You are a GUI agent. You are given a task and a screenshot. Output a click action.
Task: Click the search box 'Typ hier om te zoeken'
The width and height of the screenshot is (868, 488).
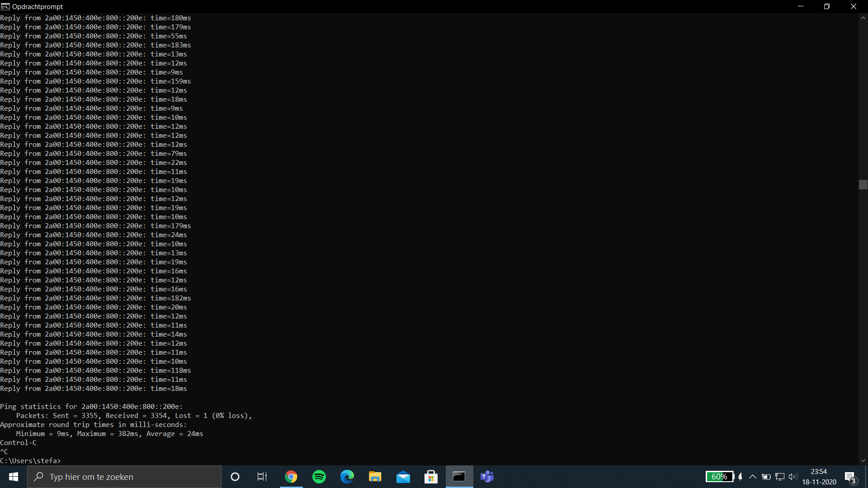tap(124, 477)
